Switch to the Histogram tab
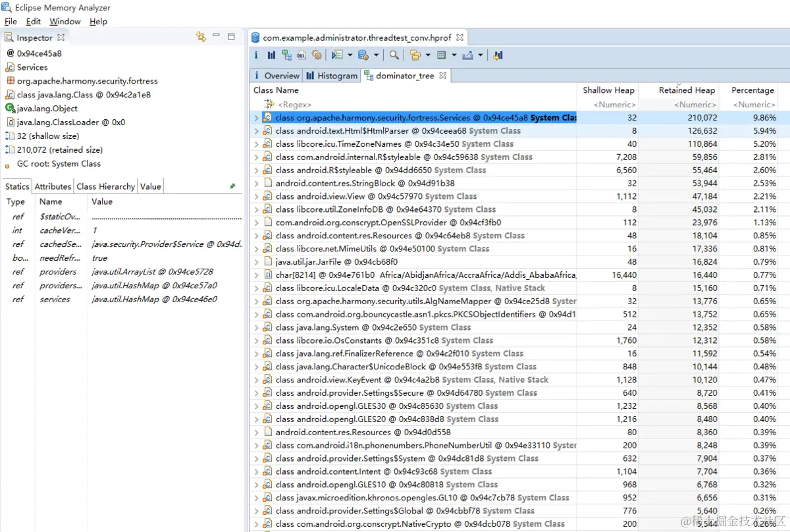 pyautogui.click(x=332, y=76)
